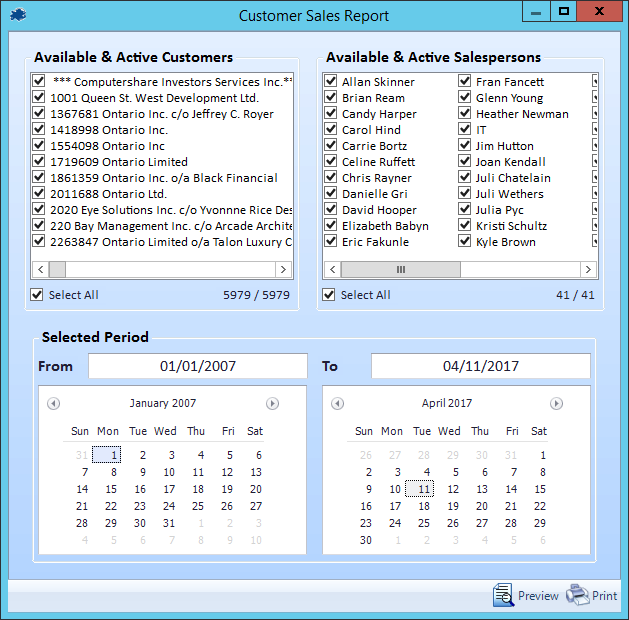Click the application icon in title bar

17,15
